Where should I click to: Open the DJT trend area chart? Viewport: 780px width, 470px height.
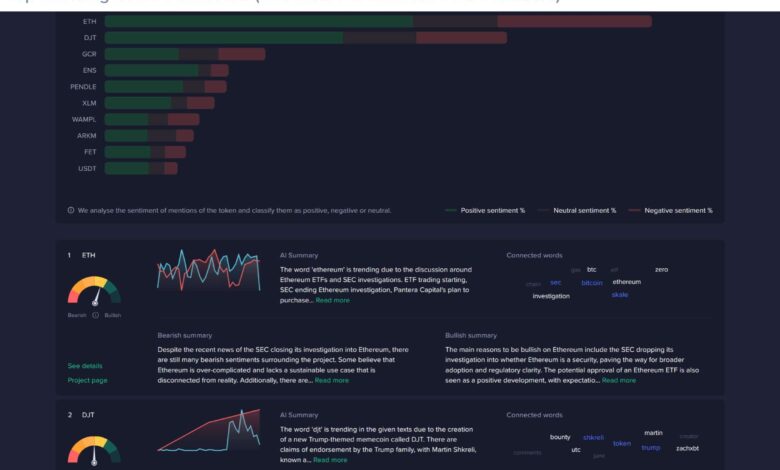pyautogui.click(x=208, y=430)
